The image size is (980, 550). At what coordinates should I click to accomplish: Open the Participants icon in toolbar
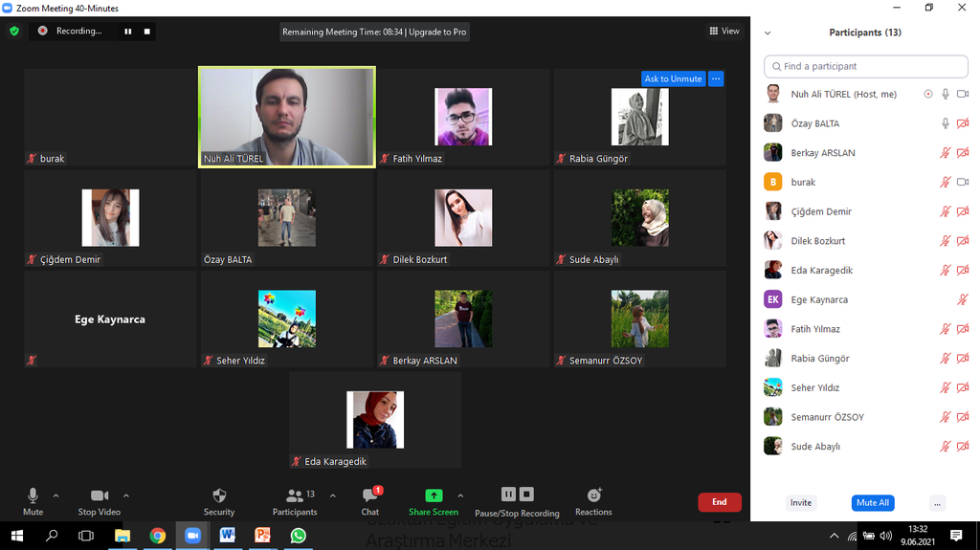(x=294, y=495)
